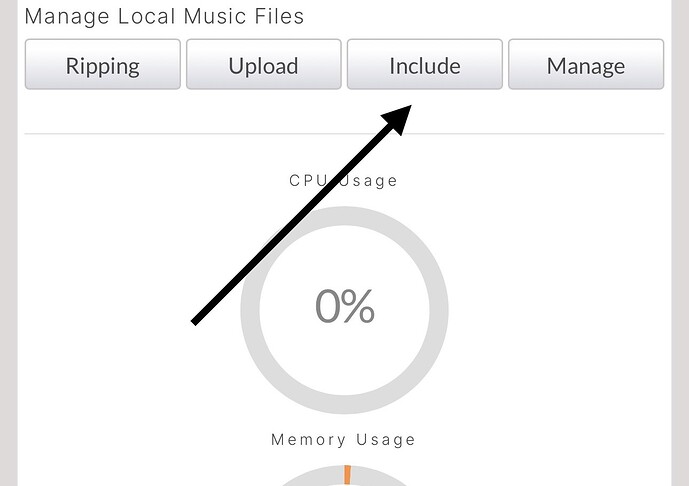Image resolution: width=689 pixels, height=486 pixels.
Task: Click the Upload button
Action: (x=264, y=64)
